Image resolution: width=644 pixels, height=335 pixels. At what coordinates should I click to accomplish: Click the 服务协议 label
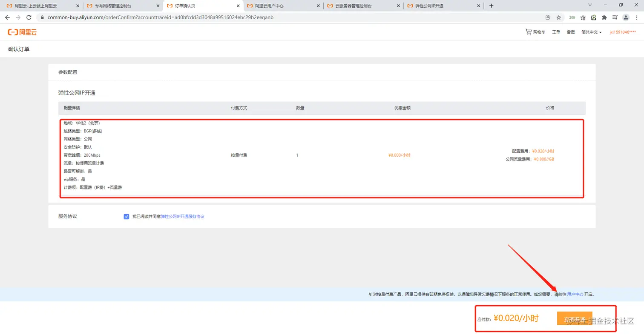pyautogui.click(x=68, y=217)
